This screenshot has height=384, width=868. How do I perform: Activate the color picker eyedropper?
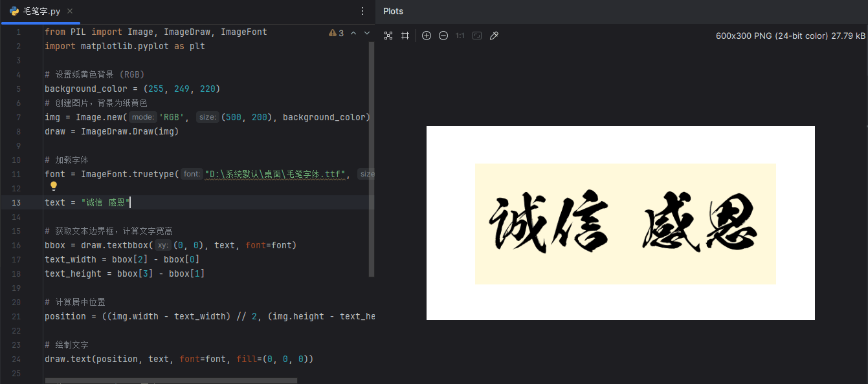[494, 36]
